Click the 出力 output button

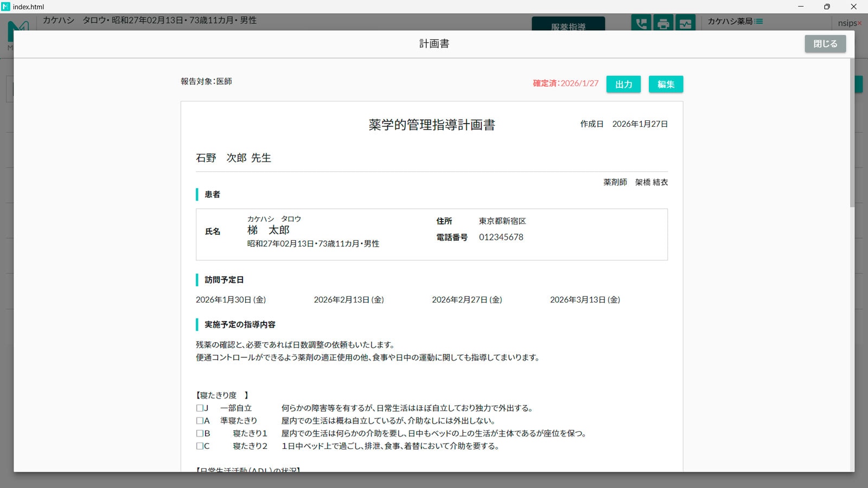pyautogui.click(x=623, y=84)
